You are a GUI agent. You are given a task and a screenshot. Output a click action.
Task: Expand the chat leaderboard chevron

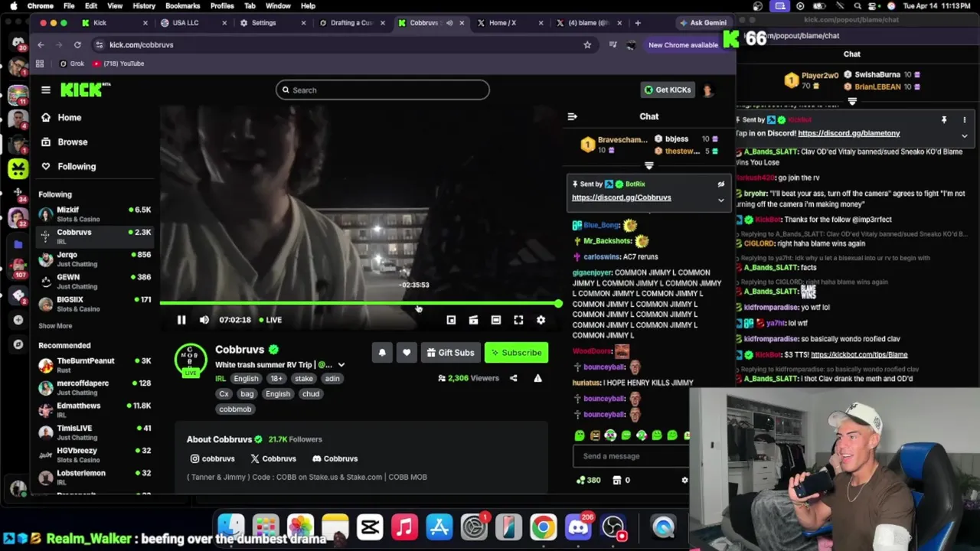[x=649, y=165]
